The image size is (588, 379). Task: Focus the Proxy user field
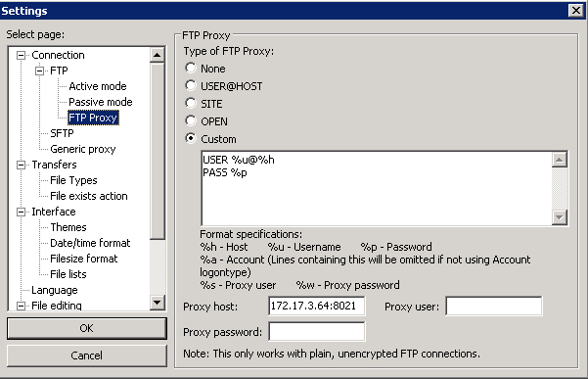tap(493, 307)
